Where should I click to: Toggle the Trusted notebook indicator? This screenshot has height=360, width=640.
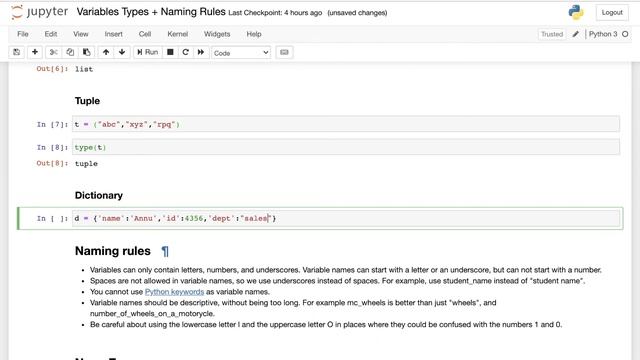(x=552, y=34)
